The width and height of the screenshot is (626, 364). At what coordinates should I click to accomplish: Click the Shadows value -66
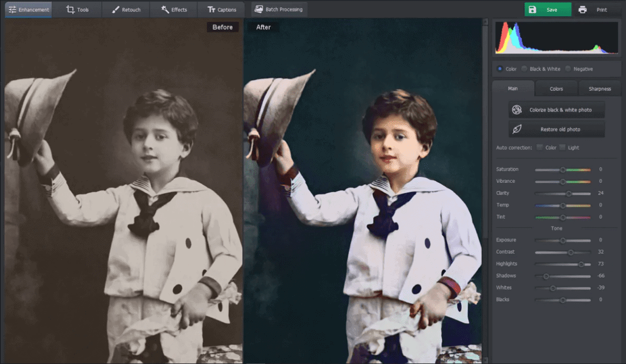(601, 275)
